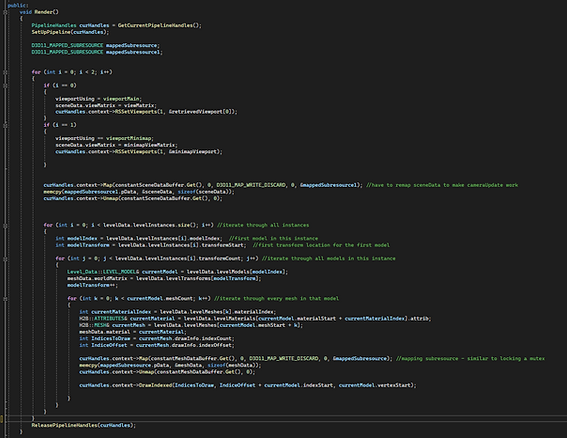
Task: Click currentModel.indexStart argument
Action: (298, 385)
